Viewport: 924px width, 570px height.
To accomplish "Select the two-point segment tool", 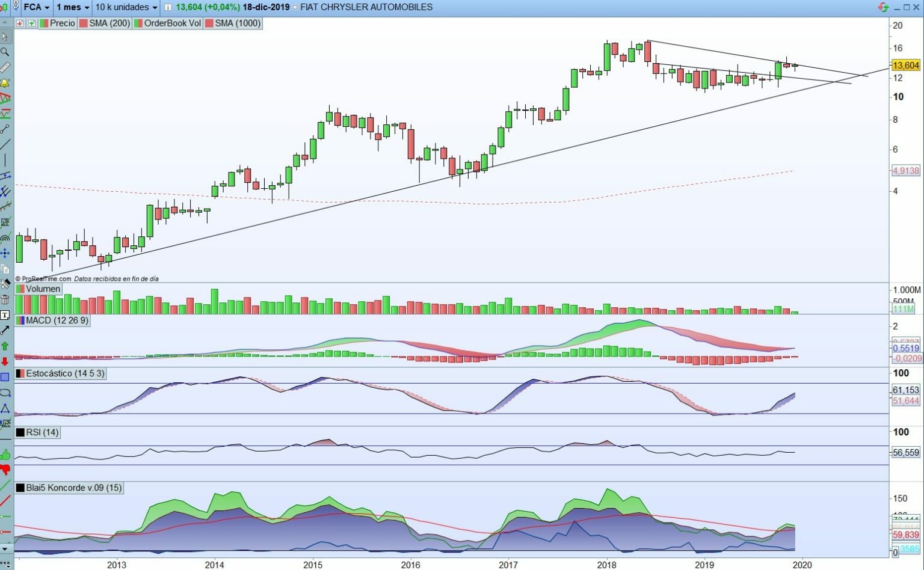I will pos(5,129).
